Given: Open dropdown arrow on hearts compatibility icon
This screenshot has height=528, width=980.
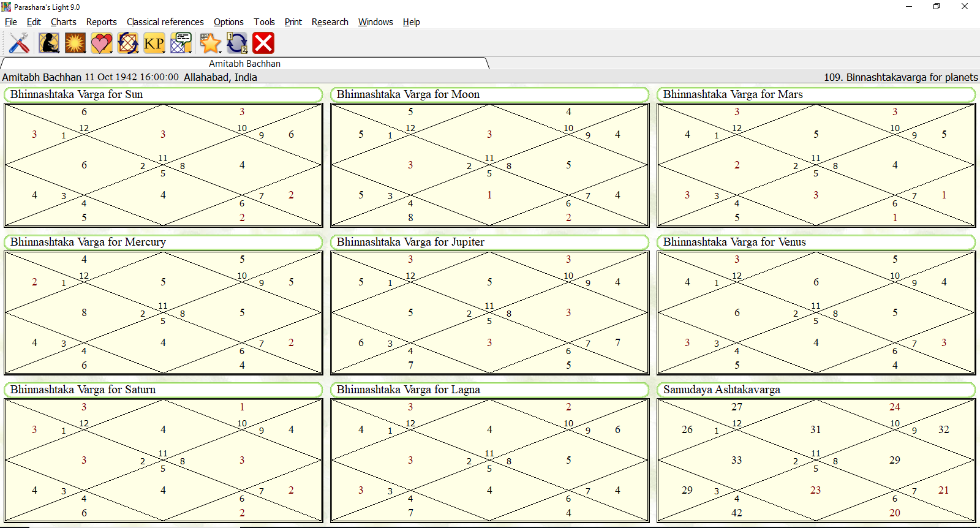Looking at the screenshot, I should tap(111, 51).
